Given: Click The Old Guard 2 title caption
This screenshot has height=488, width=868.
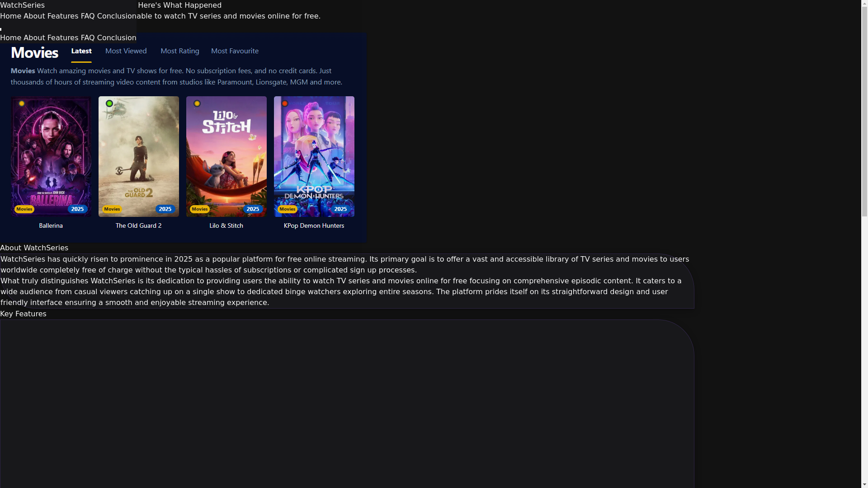Looking at the screenshot, I should 139,225.
